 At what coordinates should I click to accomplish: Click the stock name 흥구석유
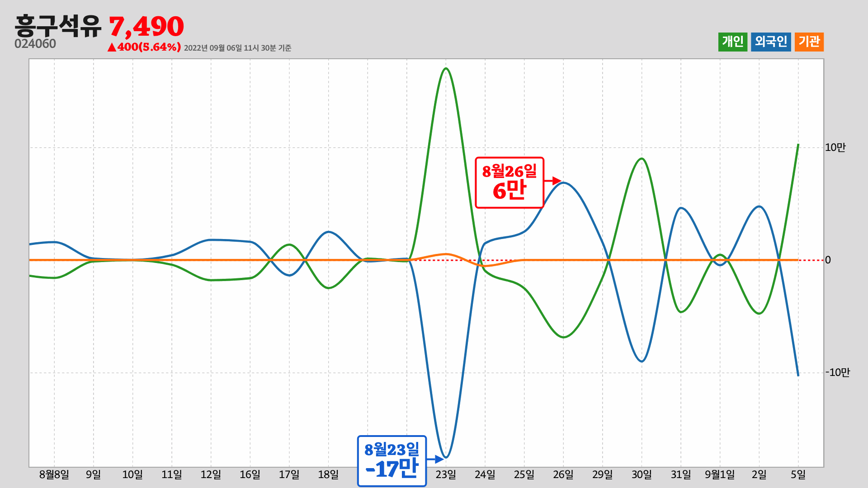58,26
